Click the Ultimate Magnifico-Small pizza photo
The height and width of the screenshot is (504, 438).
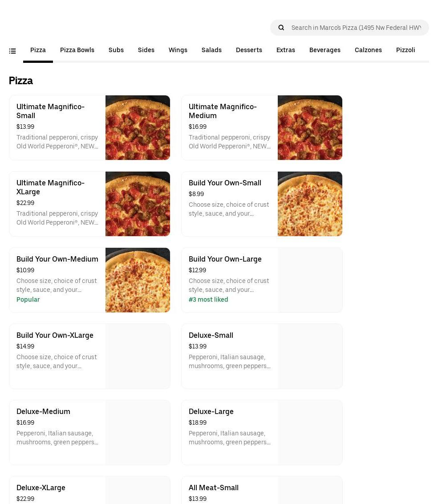point(138,127)
